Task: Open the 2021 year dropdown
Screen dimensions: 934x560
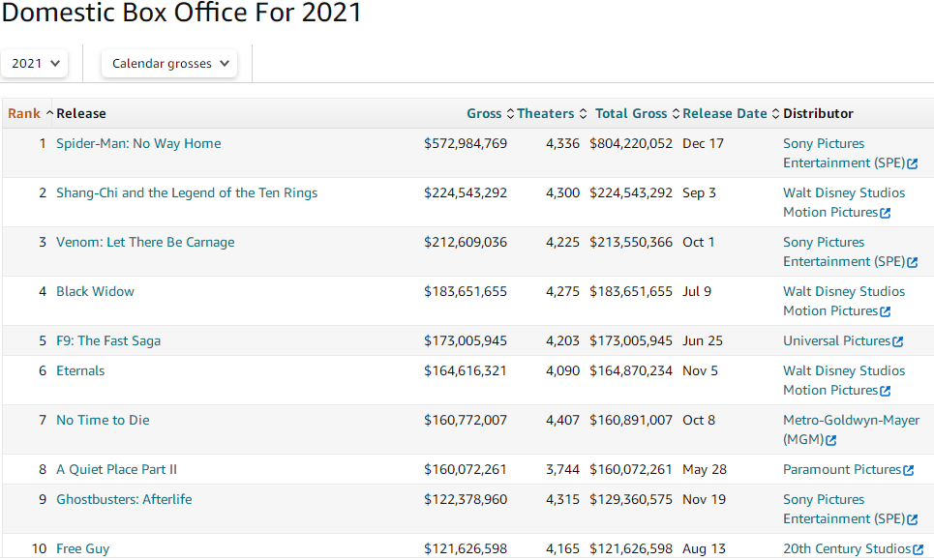Action: (x=35, y=64)
